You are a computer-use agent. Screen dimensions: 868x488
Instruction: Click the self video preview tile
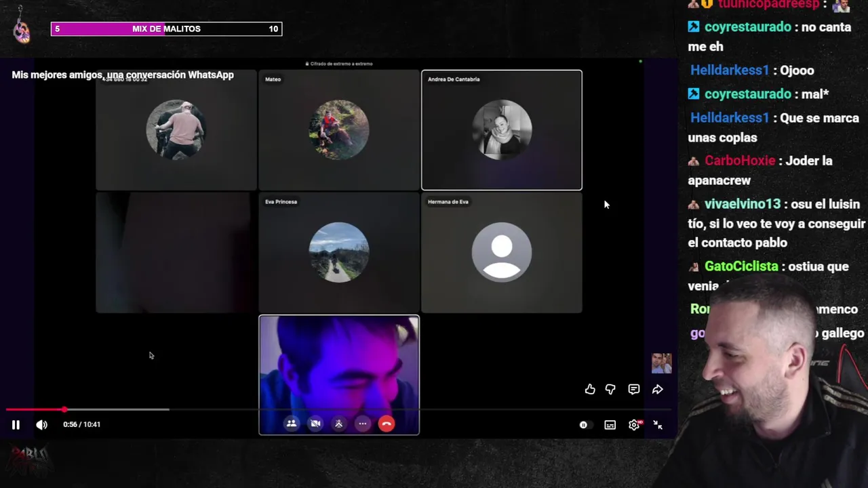[x=339, y=375]
